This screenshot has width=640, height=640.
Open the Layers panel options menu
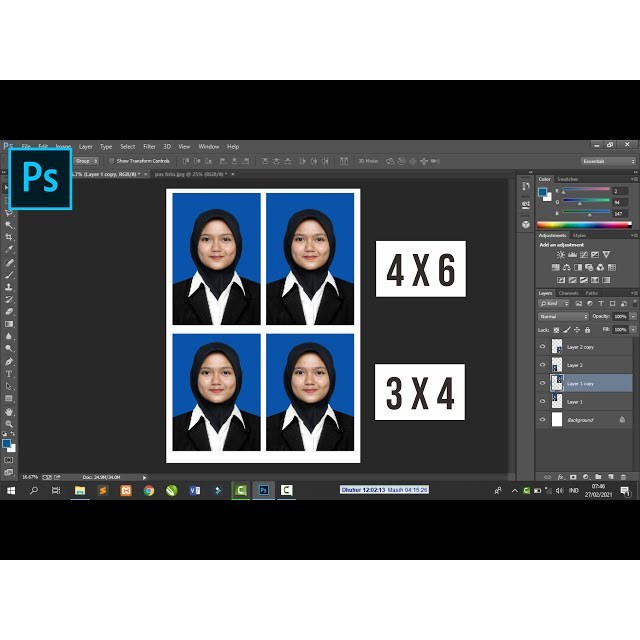tap(634, 293)
